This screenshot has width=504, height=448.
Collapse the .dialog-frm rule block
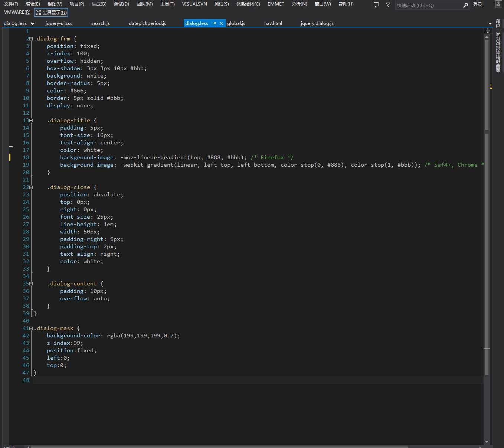[x=31, y=39]
